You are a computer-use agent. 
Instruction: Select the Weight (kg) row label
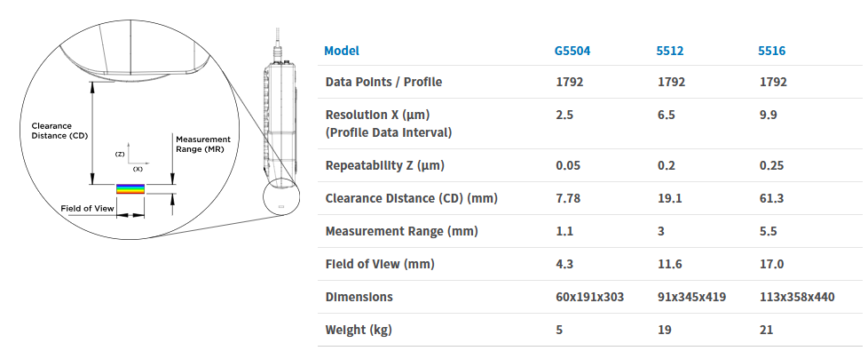coord(359,330)
